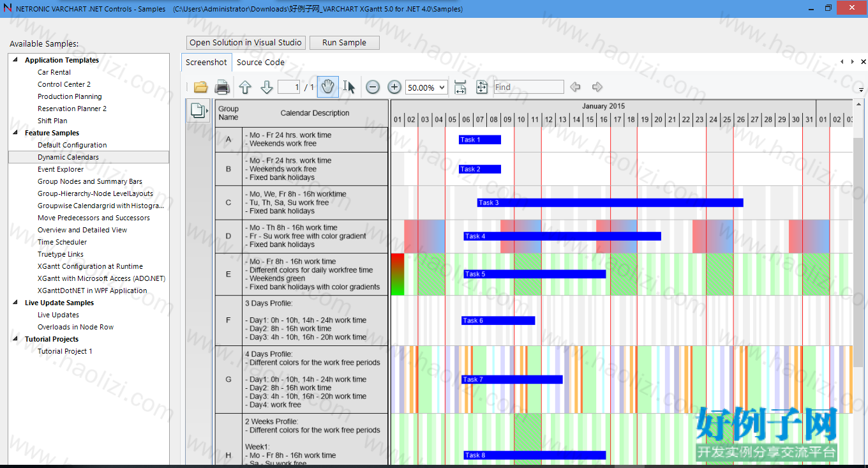Select Groupwise Calendargrid with Histogram sample
Screen dimensions: 868x468
101,206
